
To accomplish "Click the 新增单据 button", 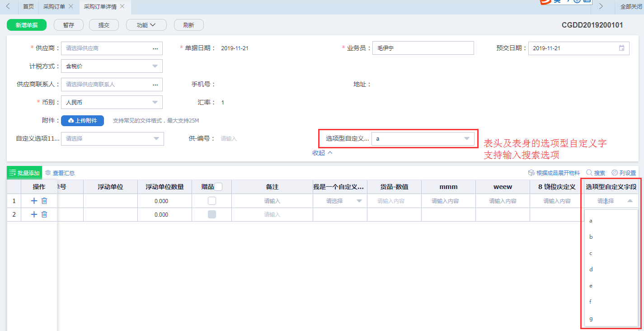I will (27, 25).
